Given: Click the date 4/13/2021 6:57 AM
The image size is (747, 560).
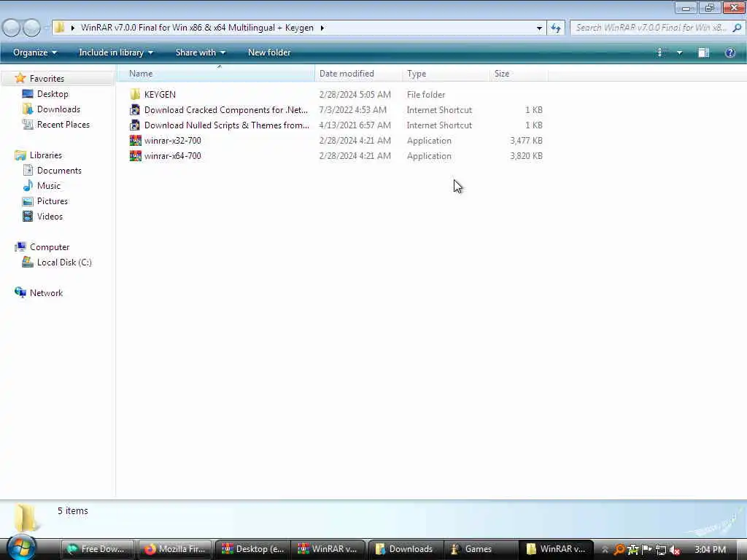Looking at the screenshot, I should click(x=355, y=125).
